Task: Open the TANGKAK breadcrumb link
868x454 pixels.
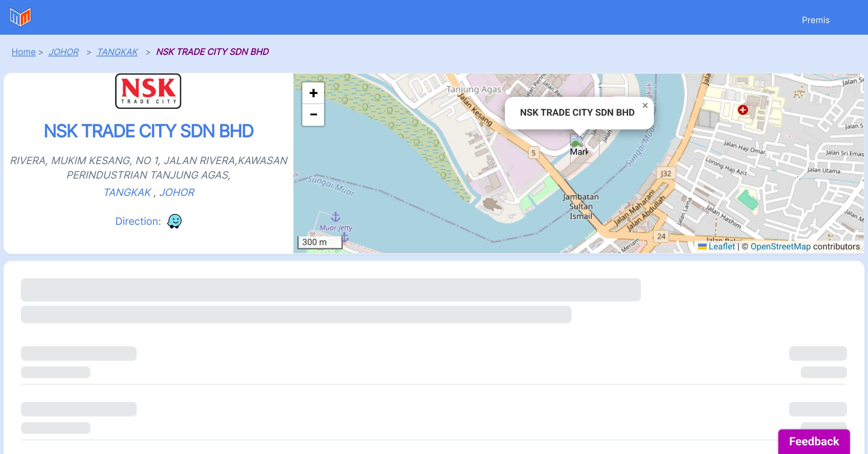Action: [117, 52]
